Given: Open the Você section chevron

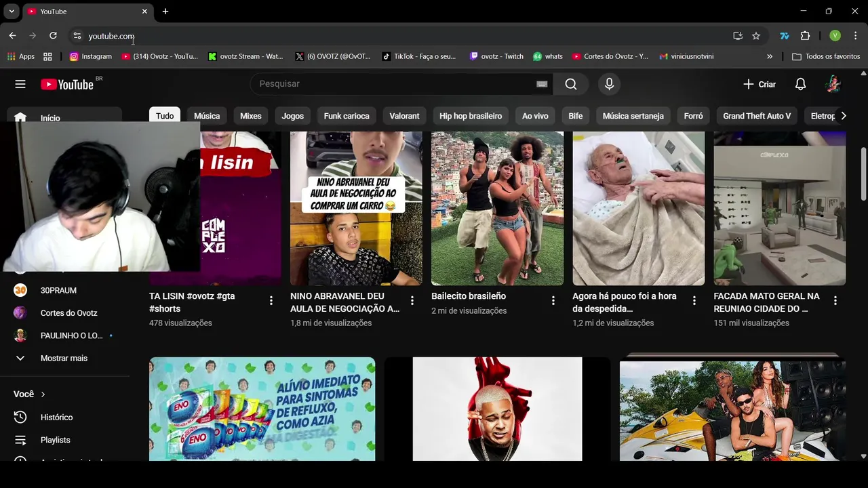Looking at the screenshot, I should [x=43, y=394].
